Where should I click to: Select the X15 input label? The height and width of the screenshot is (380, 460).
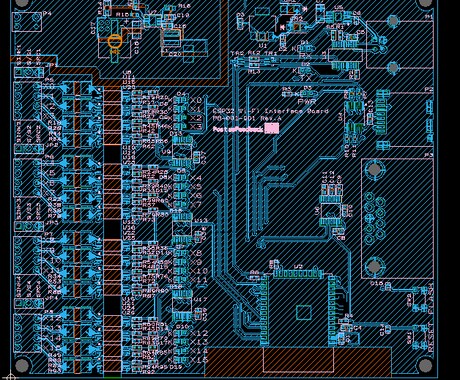tap(199, 360)
